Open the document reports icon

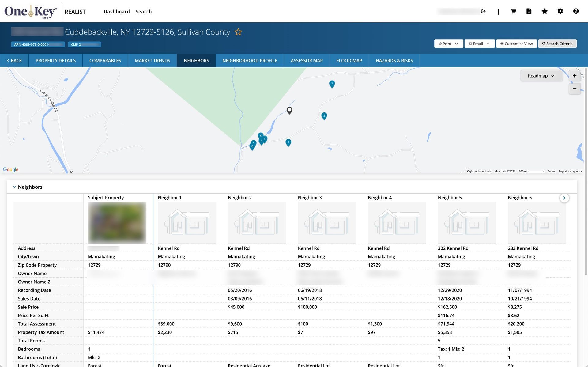529,11
